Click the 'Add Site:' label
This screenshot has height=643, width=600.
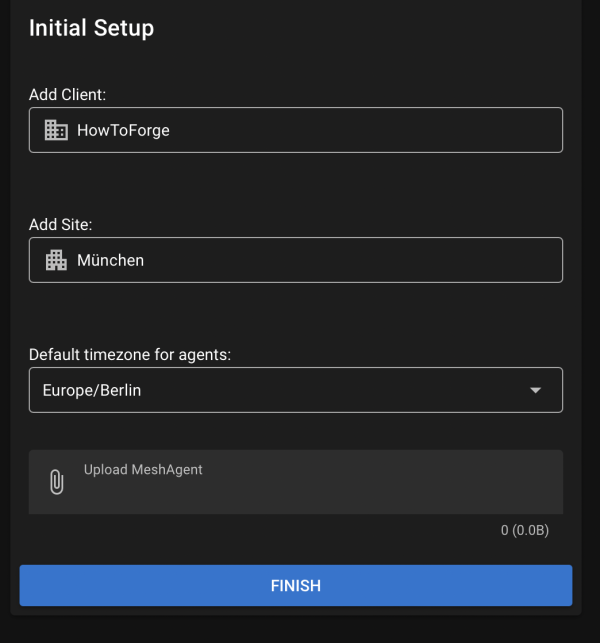tap(60, 224)
